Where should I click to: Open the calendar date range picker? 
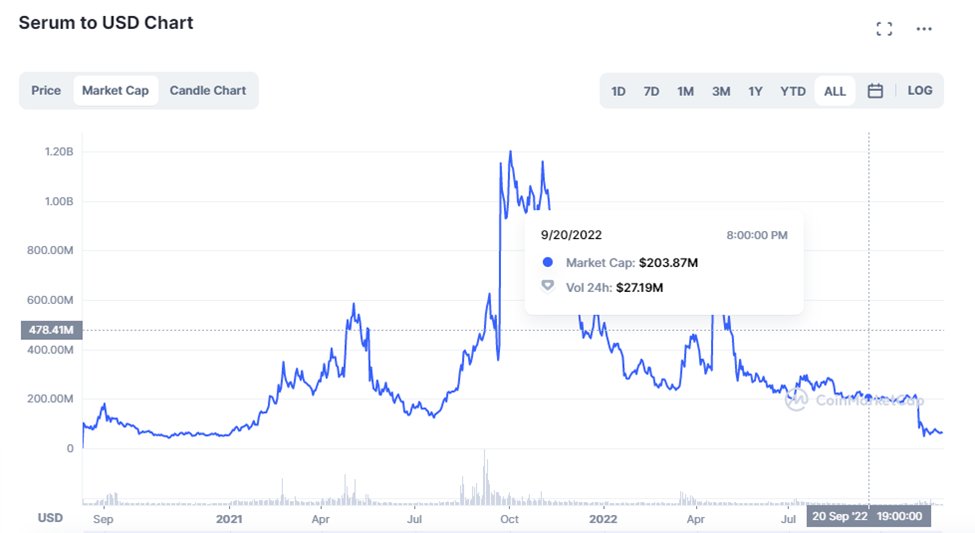tap(875, 91)
